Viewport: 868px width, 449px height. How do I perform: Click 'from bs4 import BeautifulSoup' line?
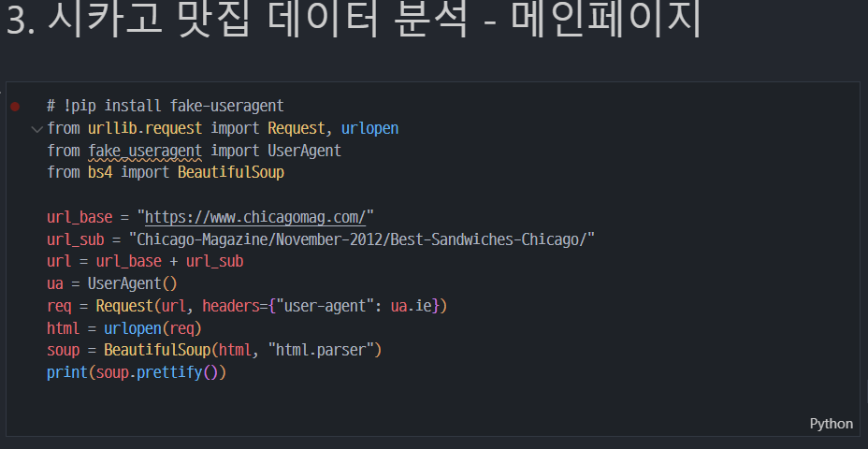(x=166, y=173)
